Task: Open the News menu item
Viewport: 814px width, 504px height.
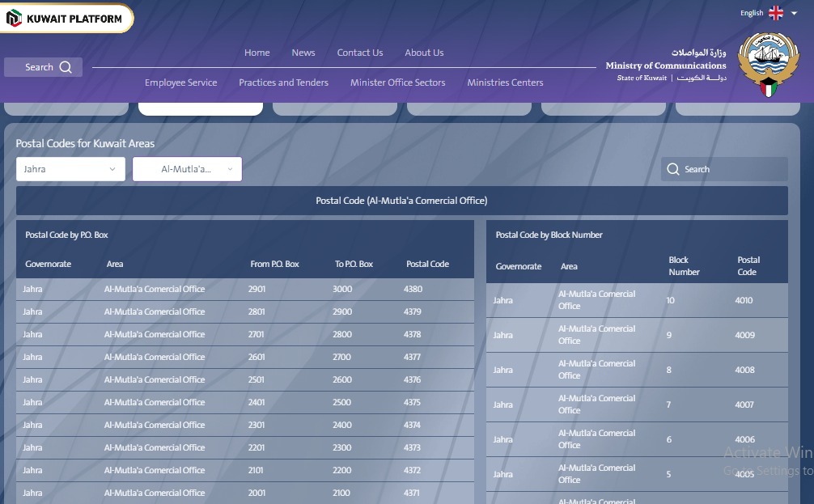Action: pyautogui.click(x=303, y=53)
